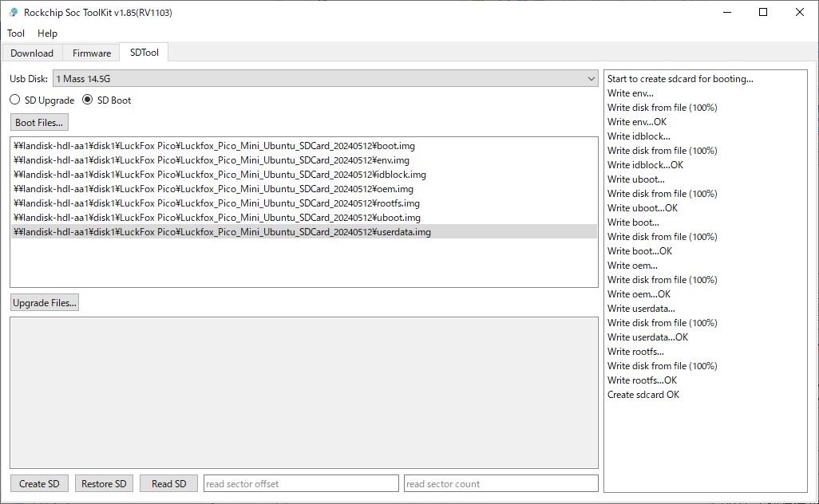Select the env.img file entry
The height and width of the screenshot is (504, 819).
[x=304, y=160]
